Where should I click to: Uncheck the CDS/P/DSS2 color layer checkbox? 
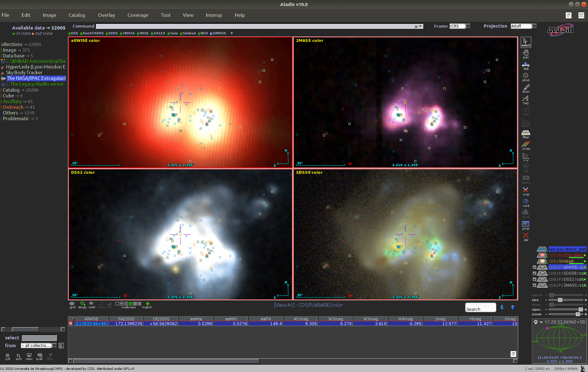pos(534,279)
